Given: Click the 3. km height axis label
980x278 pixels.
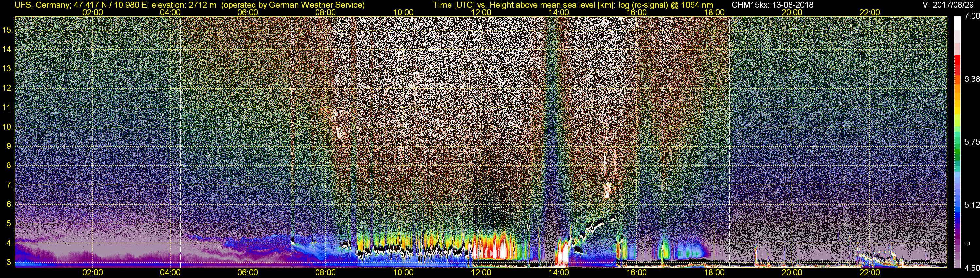Looking at the screenshot, I should pyautogui.click(x=9, y=262).
